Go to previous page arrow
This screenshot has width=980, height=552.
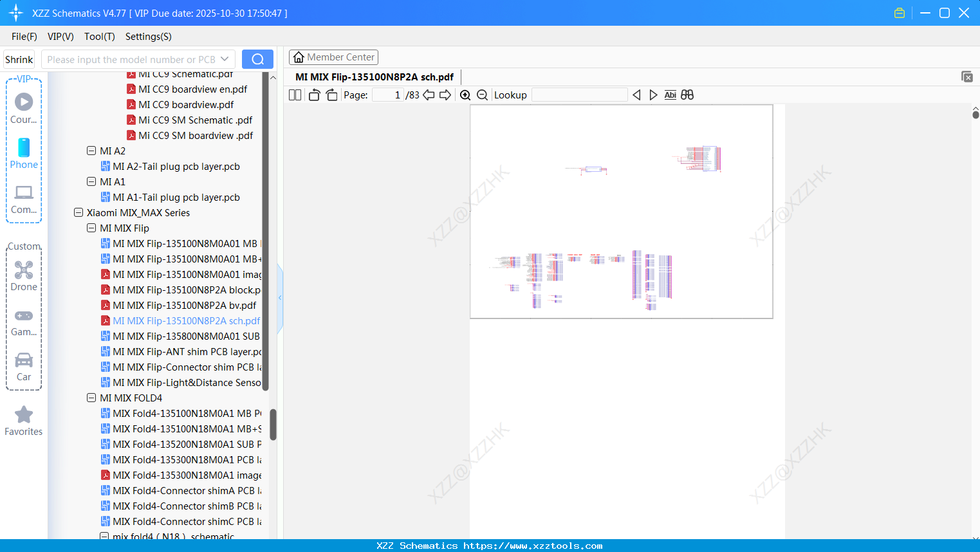point(429,95)
